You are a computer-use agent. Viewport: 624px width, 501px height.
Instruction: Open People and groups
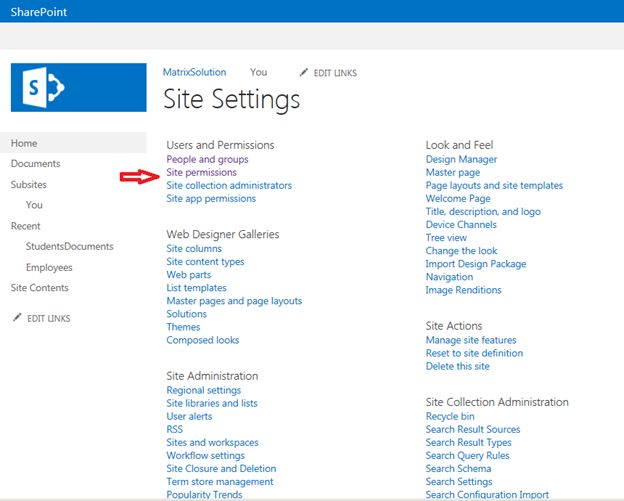coord(207,159)
